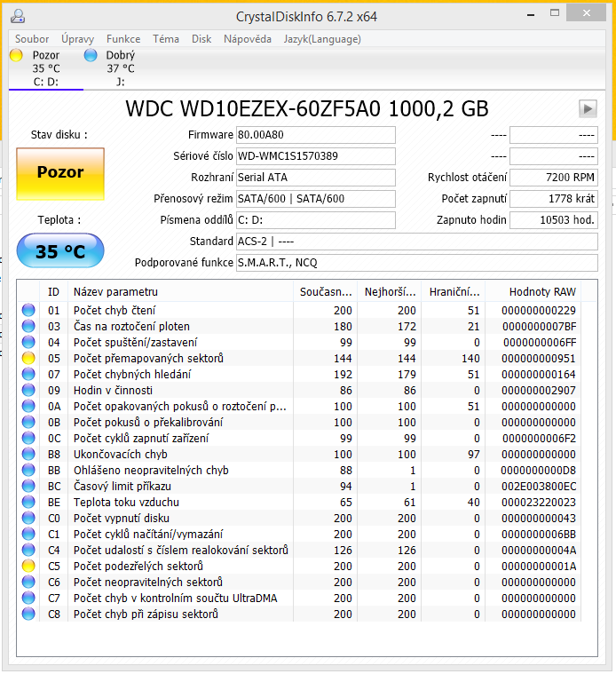
Task: Click status icon for Ukončovacích chyb row
Action: click(x=28, y=454)
